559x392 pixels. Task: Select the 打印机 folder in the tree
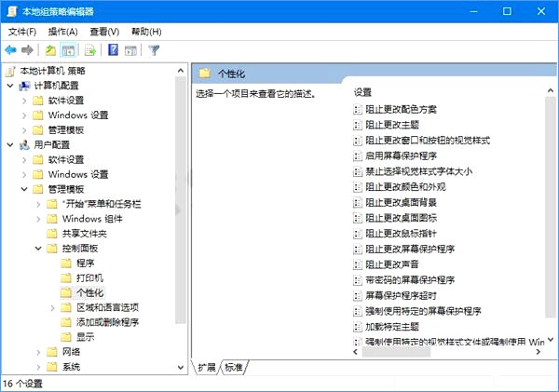[90, 277]
